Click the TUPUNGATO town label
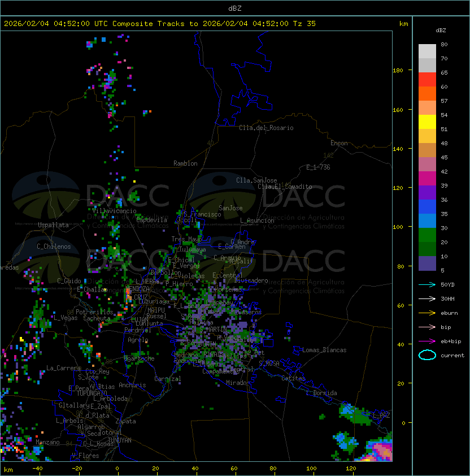Image resolution: width=470 pixels, height=476 pixels. (92, 393)
